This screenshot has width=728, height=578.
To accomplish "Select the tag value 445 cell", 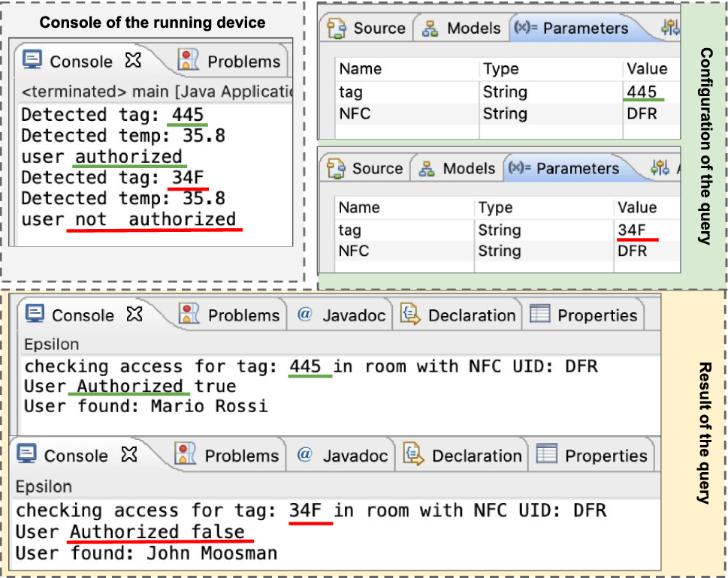I will pos(642,92).
